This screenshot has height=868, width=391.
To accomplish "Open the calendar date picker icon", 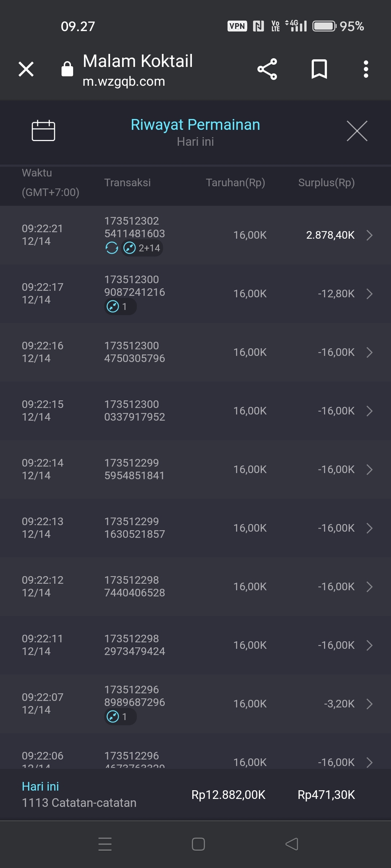I will (x=43, y=130).
